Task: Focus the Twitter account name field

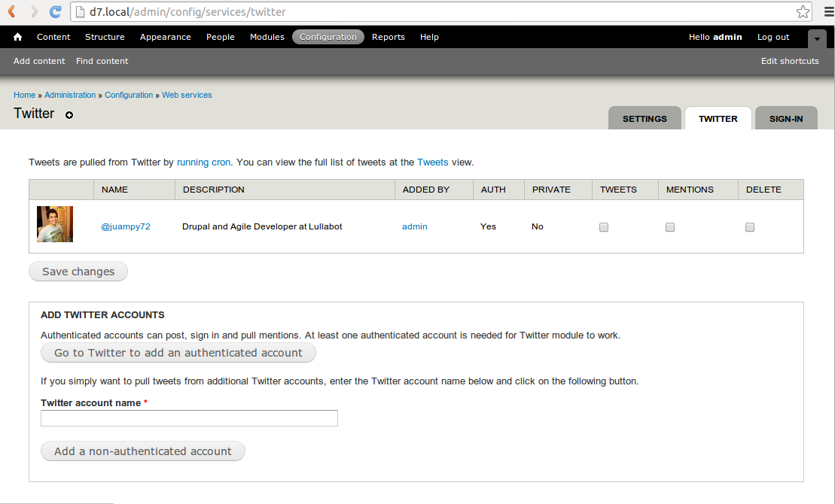Action: [189, 417]
